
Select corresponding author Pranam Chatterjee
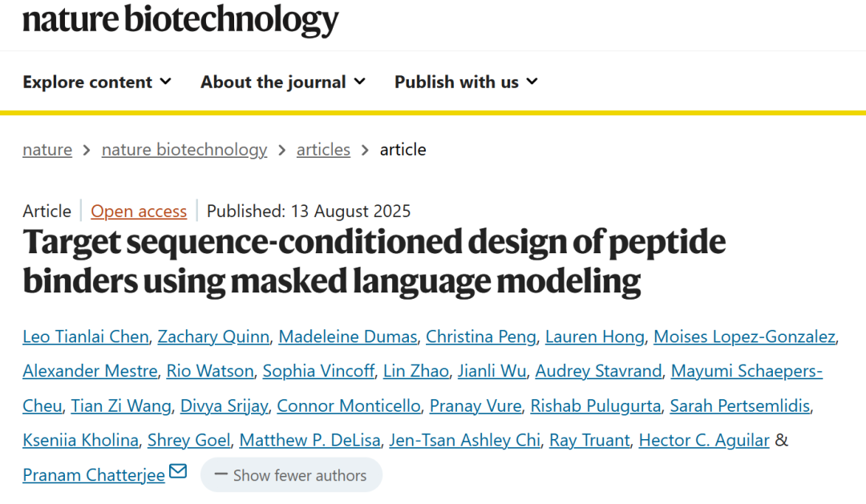94,474
